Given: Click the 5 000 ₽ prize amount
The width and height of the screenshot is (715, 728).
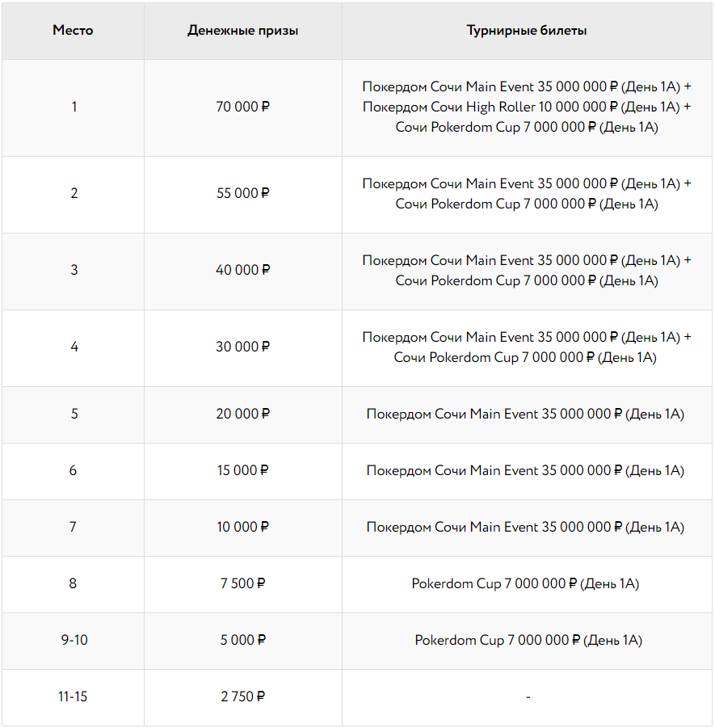Looking at the screenshot, I should [242, 640].
